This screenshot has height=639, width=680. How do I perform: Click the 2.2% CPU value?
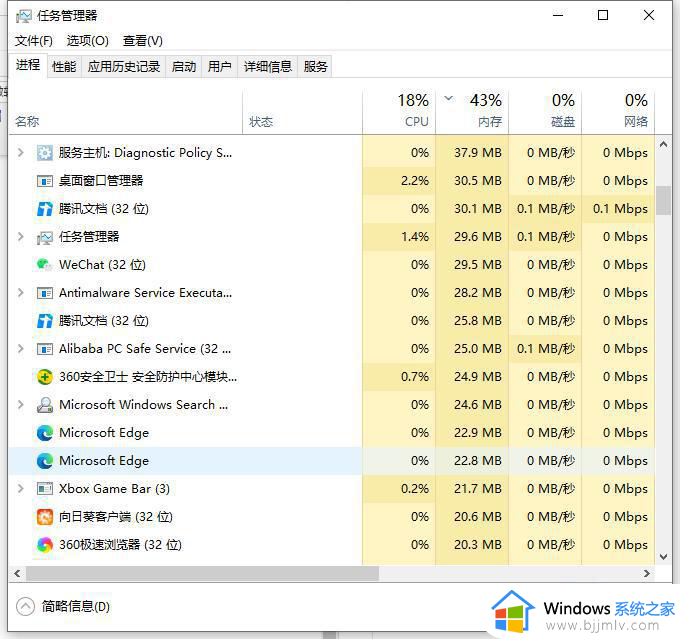click(415, 180)
